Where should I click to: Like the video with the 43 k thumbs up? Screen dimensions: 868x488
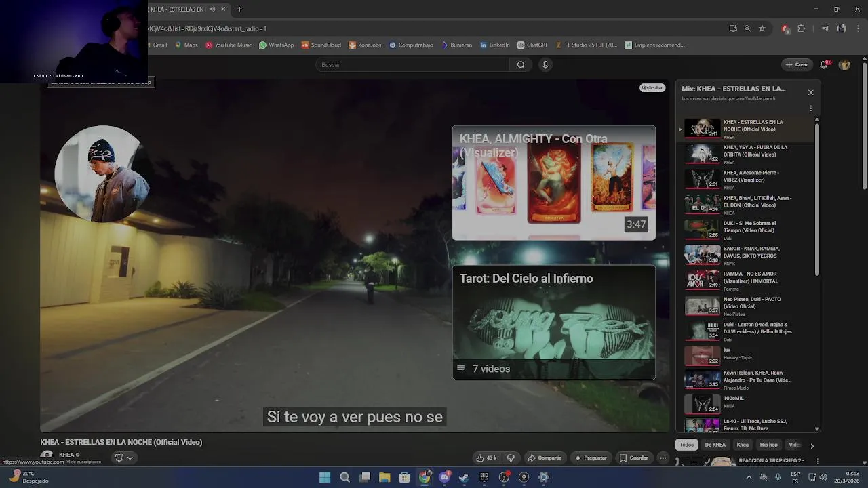(486, 457)
